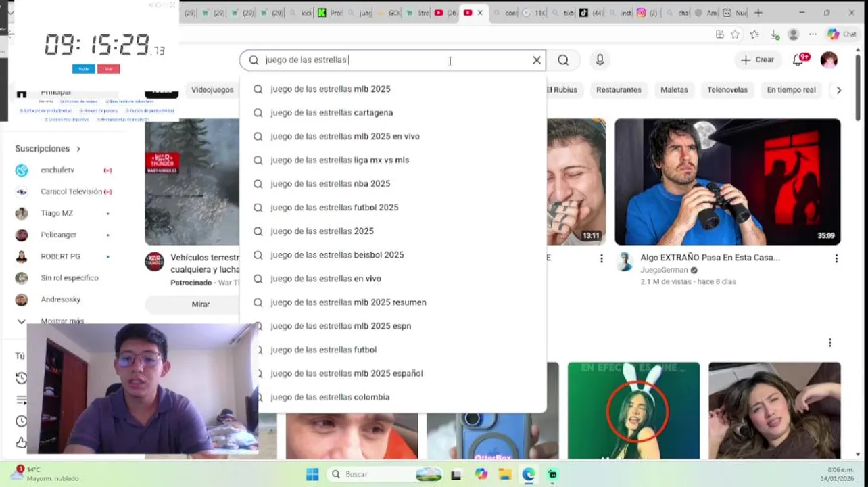Select the El Rubius filter chip
Viewport: 868px width, 487px height.
click(562, 90)
